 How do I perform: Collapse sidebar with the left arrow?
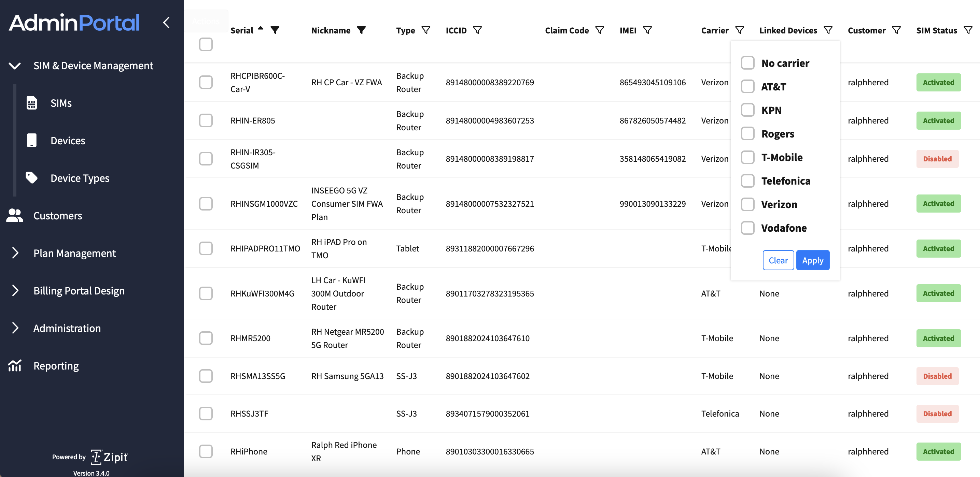tap(166, 23)
